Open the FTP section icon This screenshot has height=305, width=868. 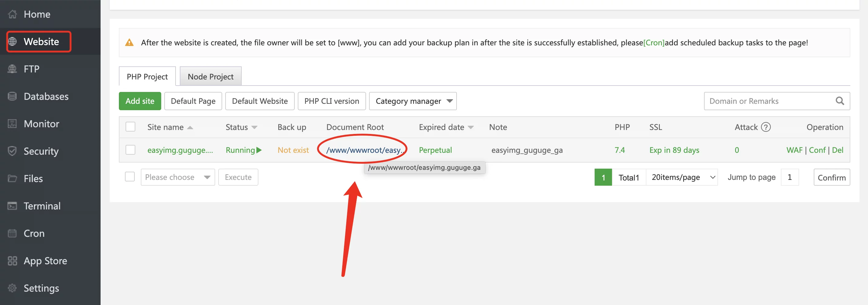coord(12,69)
